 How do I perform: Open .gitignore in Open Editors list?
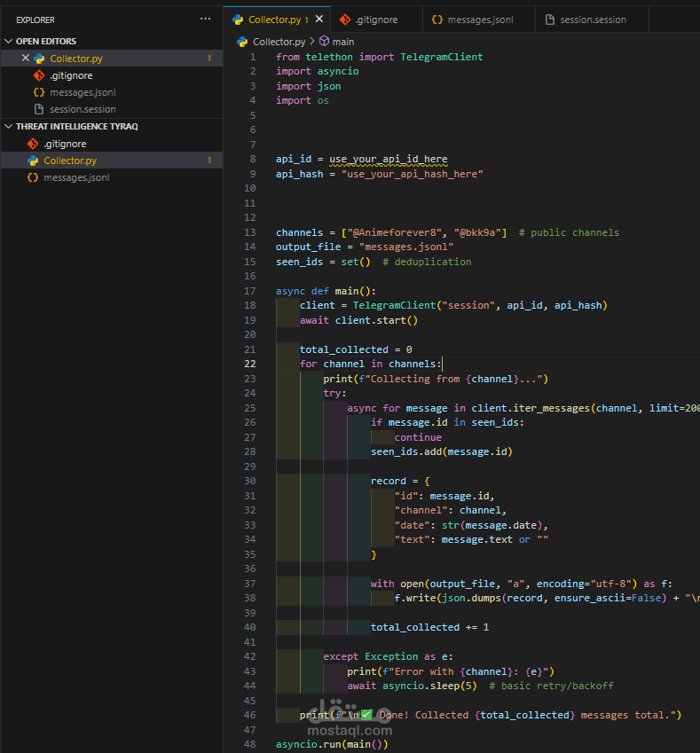click(112, 75)
